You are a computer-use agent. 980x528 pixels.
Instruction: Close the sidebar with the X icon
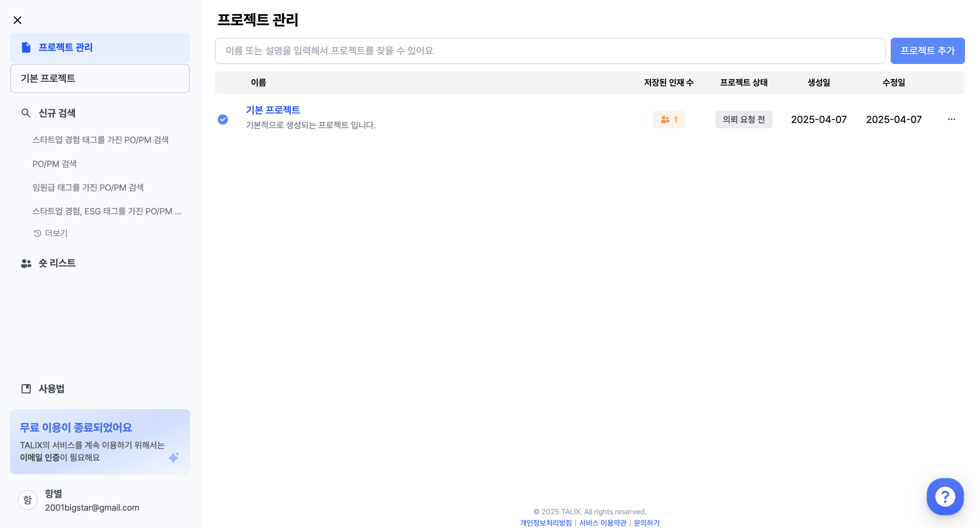[x=17, y=20]
